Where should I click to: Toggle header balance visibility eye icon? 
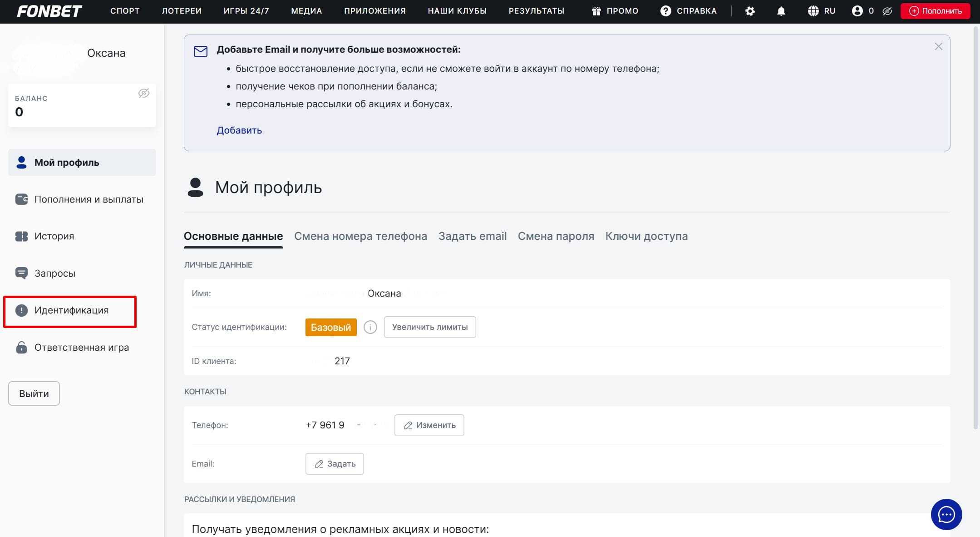point(887,11)
